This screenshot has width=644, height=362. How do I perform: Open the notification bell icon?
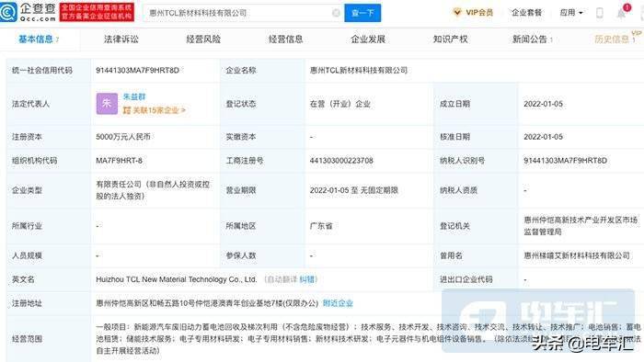[621, 14]
